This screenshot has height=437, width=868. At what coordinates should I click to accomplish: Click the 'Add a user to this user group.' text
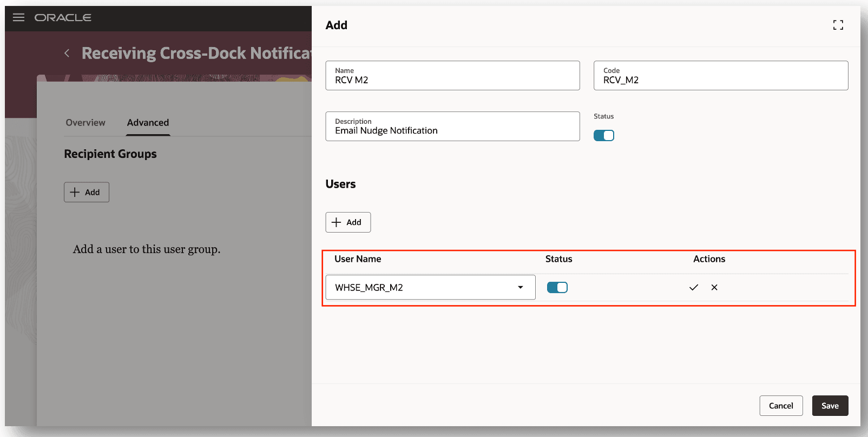[147, 249]
